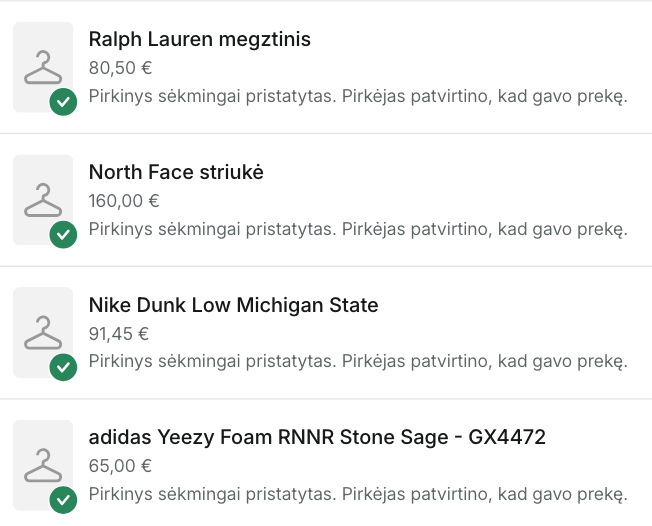
Task: Click green checkmark badge on North Face item
Action: 64,235
